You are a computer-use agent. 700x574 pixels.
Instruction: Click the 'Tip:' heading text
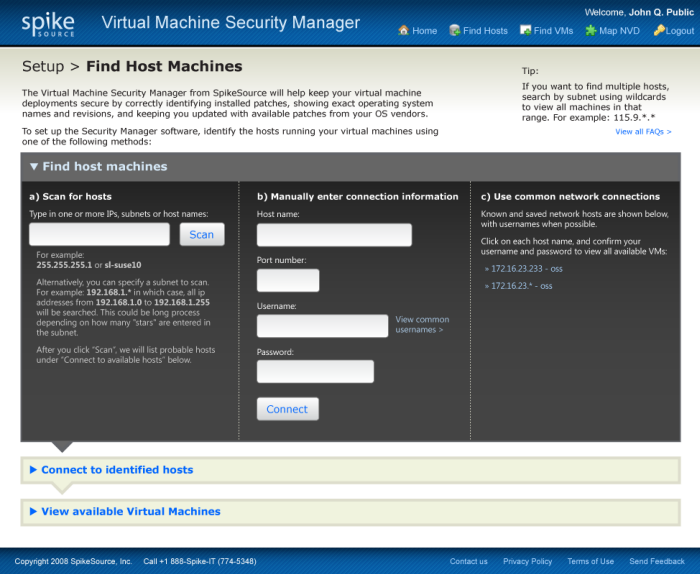click(530, 71)
